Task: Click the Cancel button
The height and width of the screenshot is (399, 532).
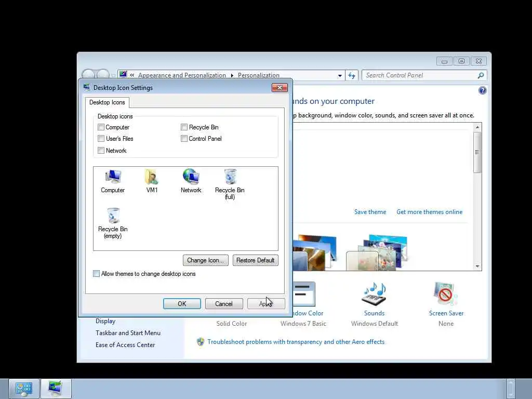Action: pyautogui.click(x=224, y=303)
